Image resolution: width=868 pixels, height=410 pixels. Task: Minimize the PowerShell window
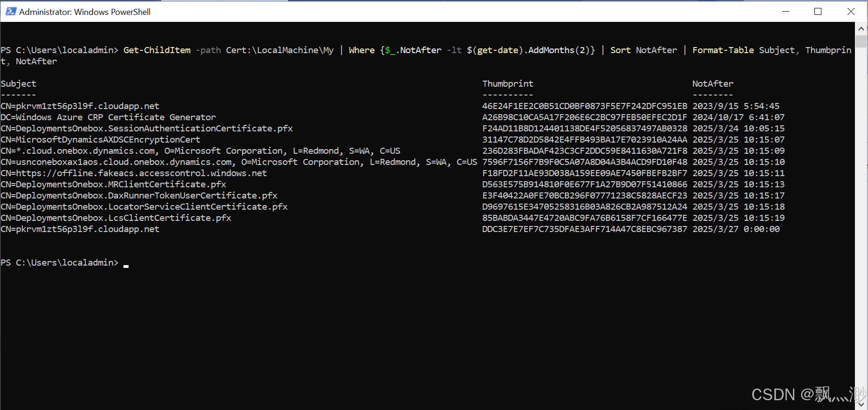[x=786, y=12]
